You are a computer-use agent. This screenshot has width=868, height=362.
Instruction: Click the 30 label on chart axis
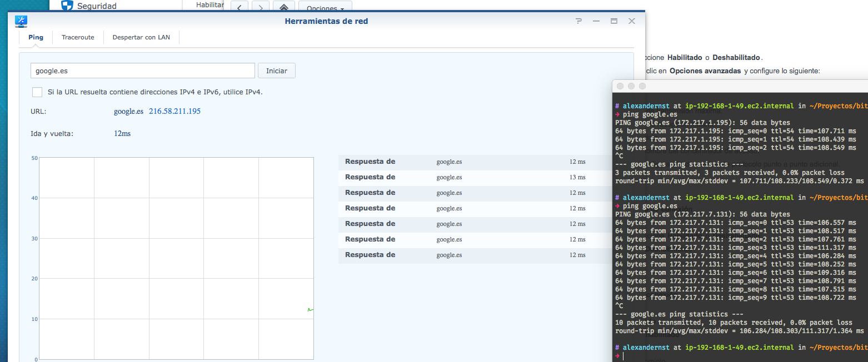(34, 239)
